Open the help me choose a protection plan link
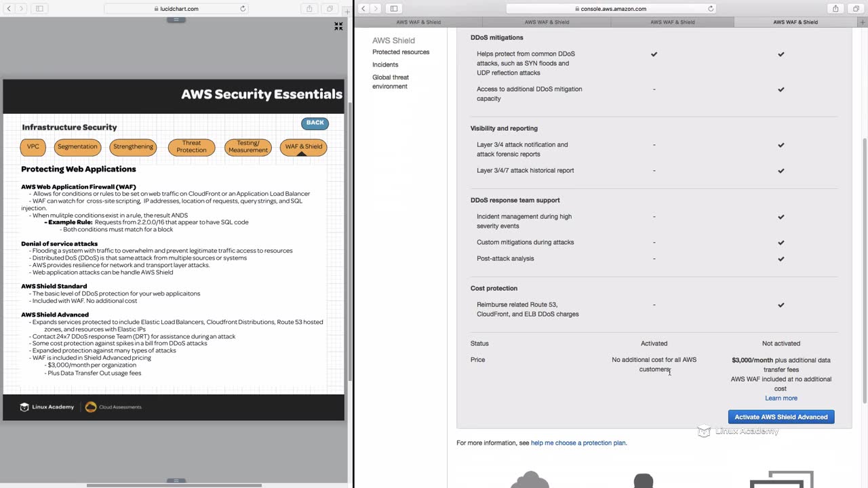This screenshot has width=868, height=488. pos(578,443)
